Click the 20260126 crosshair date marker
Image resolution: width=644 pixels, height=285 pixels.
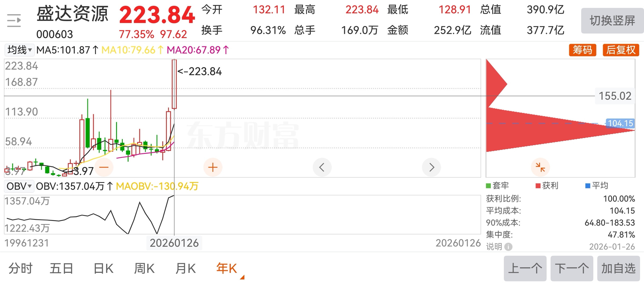[174, 243]
